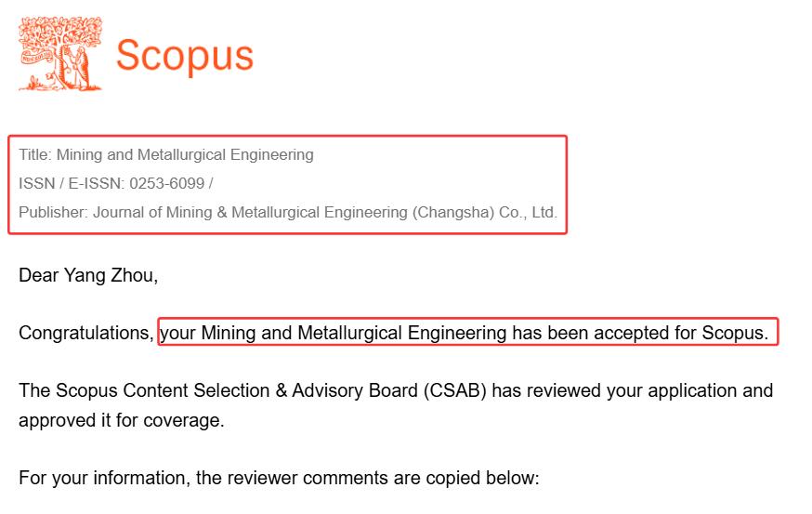Click the ISSN number 0253-6099
Viewport: 812px width, 514px height.
166,183
